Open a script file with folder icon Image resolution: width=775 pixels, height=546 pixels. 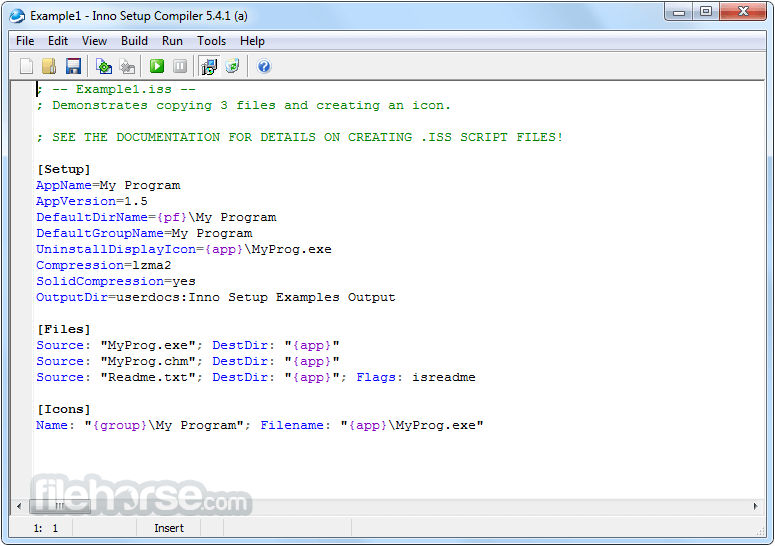49,66
